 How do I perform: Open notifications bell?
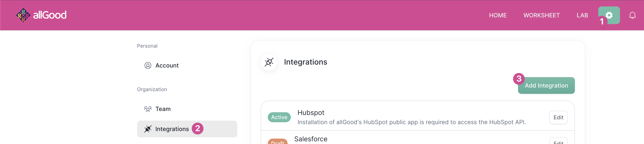pos(632,15)
